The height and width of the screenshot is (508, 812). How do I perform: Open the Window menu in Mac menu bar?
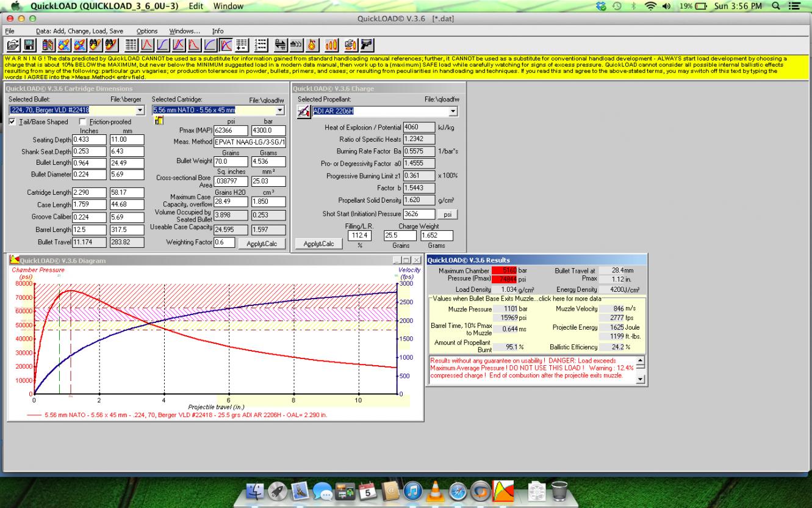click(x=228, y=6)
